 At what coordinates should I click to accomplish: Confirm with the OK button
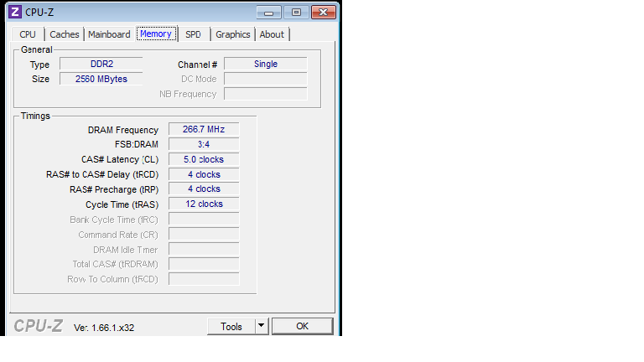tap(302, 326)
